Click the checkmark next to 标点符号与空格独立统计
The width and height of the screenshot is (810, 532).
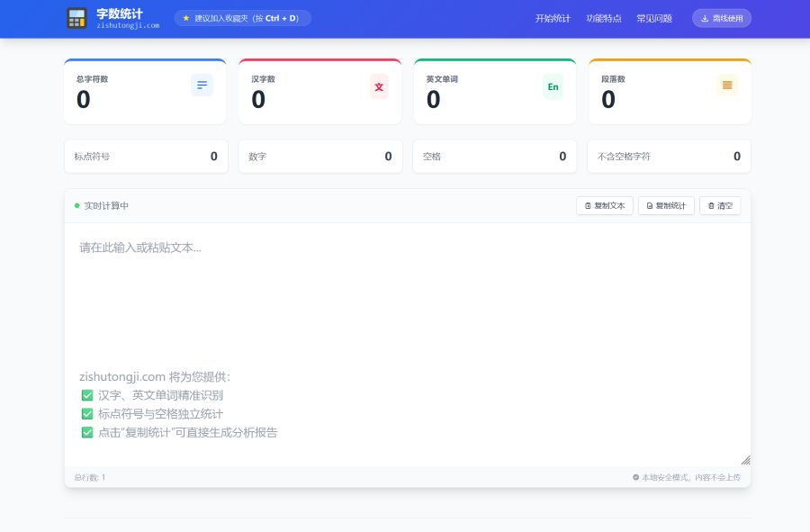(x=87, y=413)
